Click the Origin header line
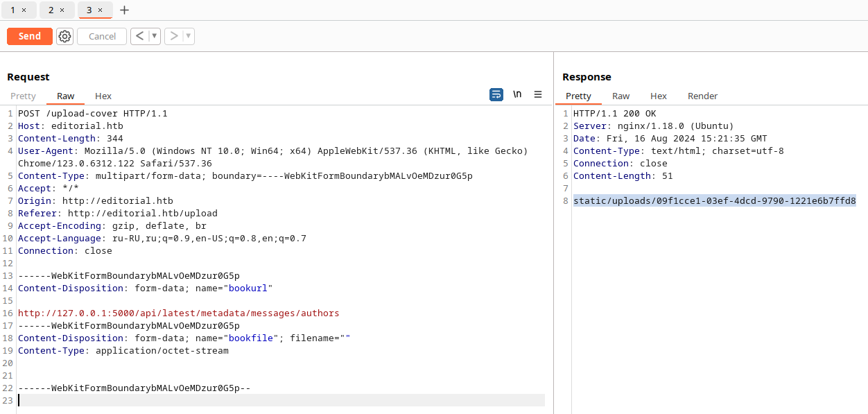The height and width of the screenshot is (414, 868). pos(96,200)
